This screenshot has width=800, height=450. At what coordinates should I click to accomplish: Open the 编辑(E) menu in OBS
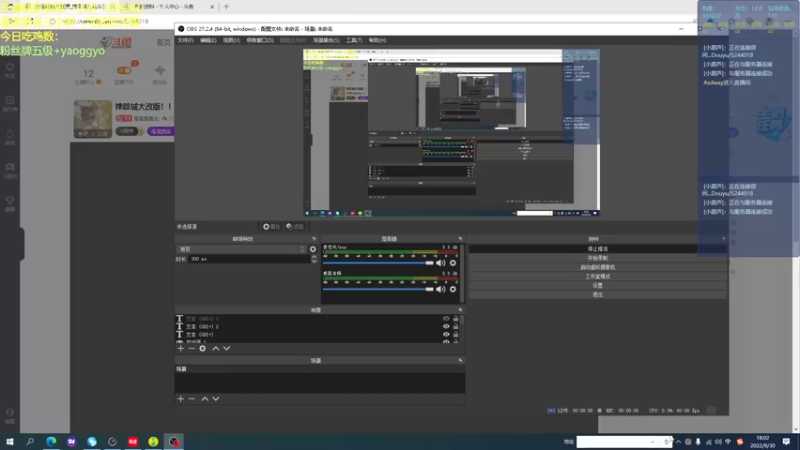[x=208, y=40]
